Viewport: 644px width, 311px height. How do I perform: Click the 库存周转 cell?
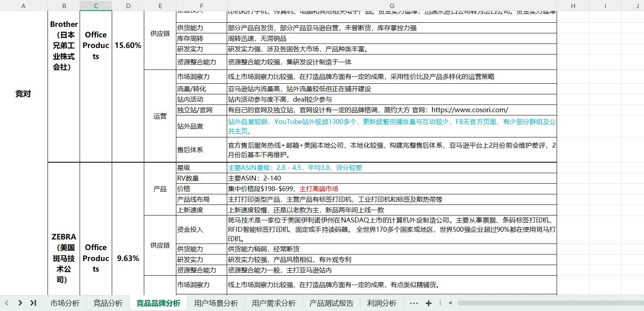click(x=202, y=39)
